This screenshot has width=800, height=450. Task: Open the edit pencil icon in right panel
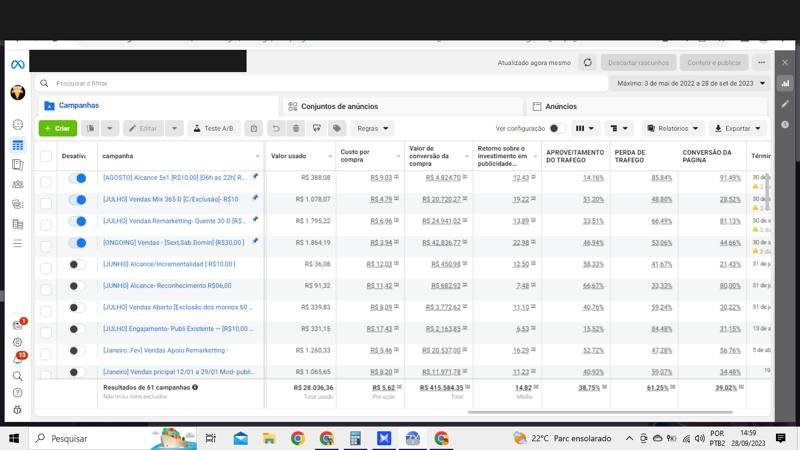(x=785, y=104)
